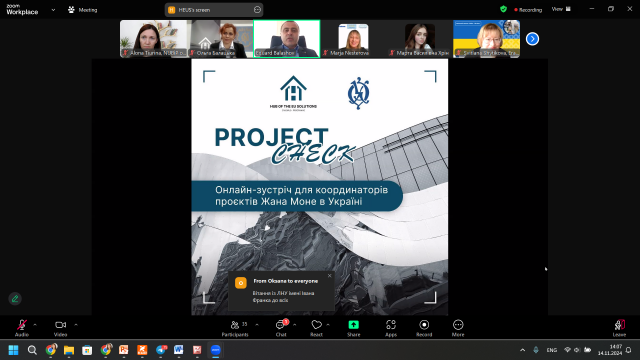Screen dimensions: 640x360
Task: Open the Chat panel
Action: (x=281, y=328)
